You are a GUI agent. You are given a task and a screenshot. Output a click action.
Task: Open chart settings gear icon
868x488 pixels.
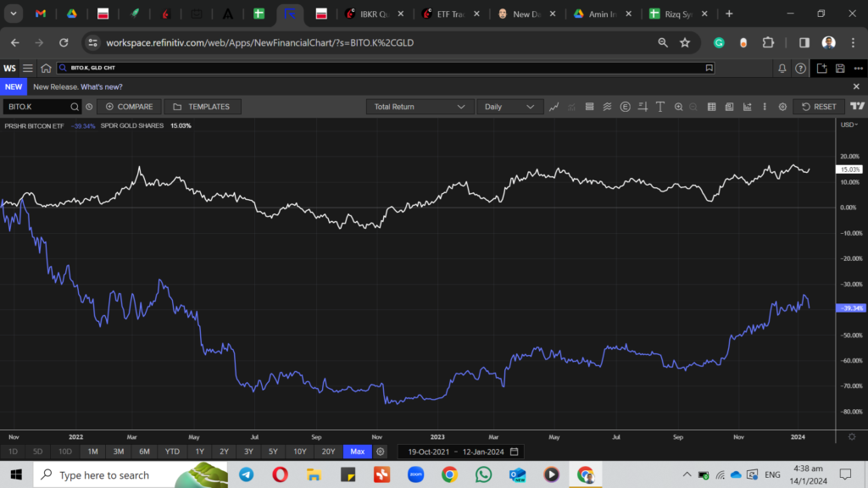781,107
